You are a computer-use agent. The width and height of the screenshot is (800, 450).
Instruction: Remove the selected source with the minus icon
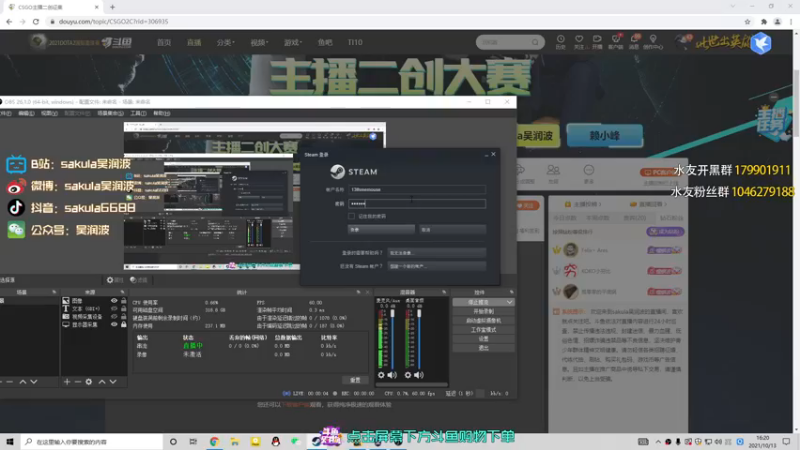tap(78, 382)
